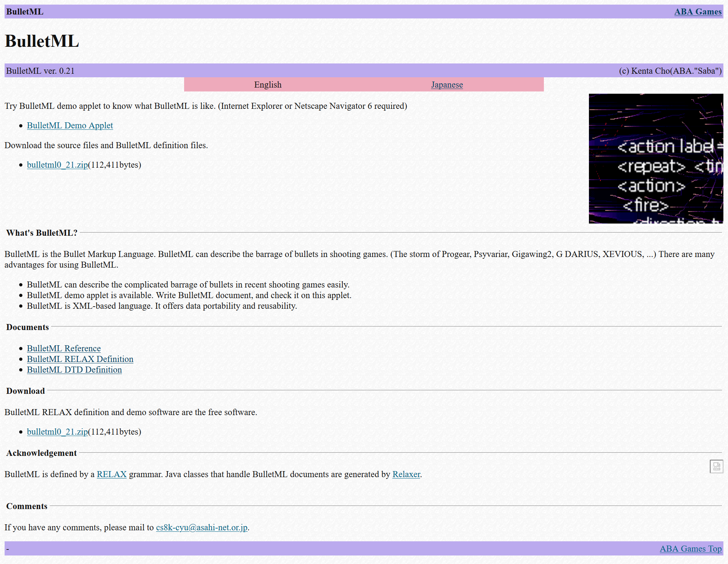728x564 pixels.
Task: Visit the Relaxer link
Action: 406,474
